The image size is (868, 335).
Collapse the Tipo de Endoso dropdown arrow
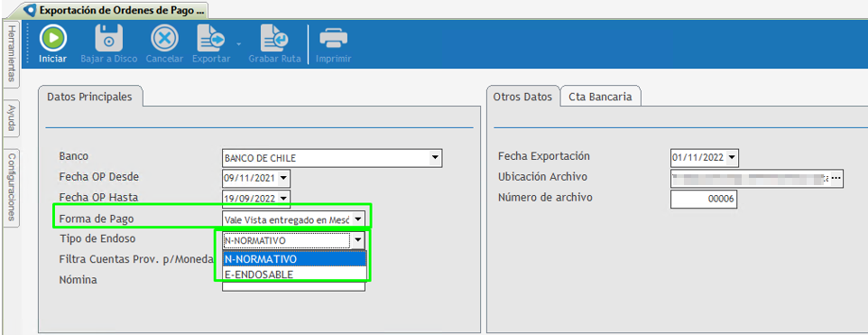tap(358, 240)
